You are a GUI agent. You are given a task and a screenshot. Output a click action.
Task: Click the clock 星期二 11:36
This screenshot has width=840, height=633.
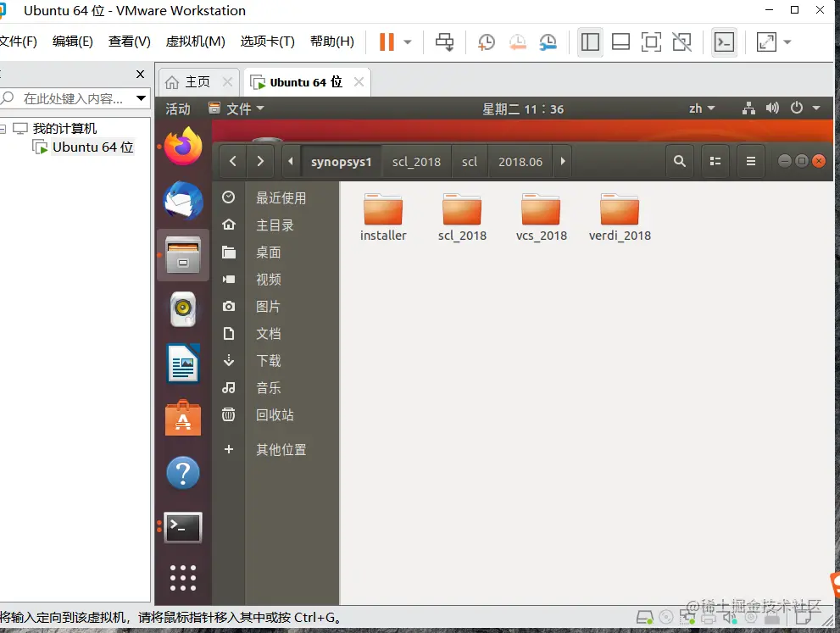point(523,108)
